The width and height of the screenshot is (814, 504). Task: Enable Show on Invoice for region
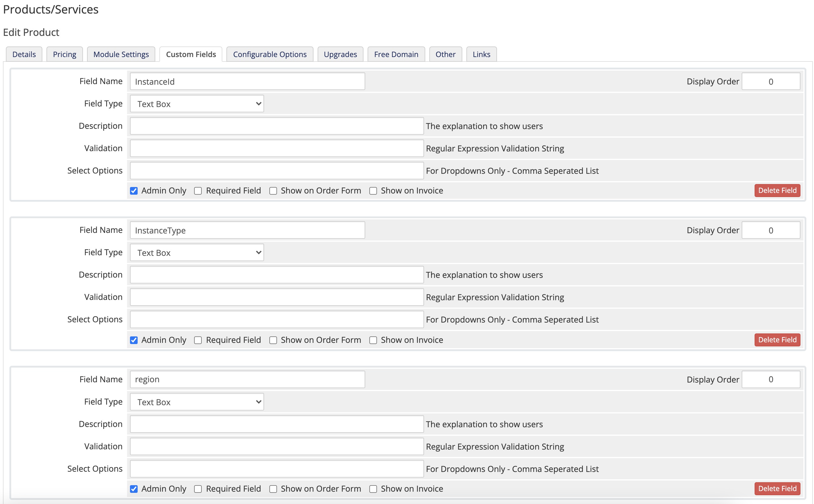pos(373,489)
